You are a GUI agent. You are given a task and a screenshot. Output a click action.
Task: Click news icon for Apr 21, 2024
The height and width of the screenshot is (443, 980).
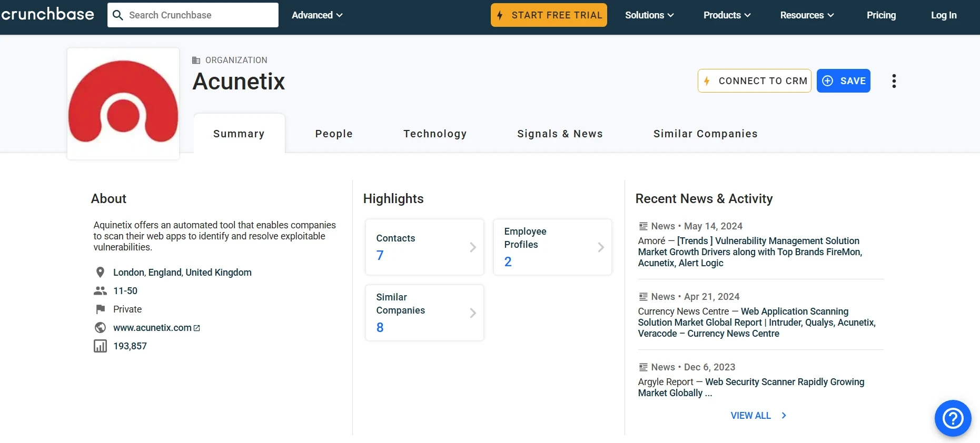click(643, 297)
